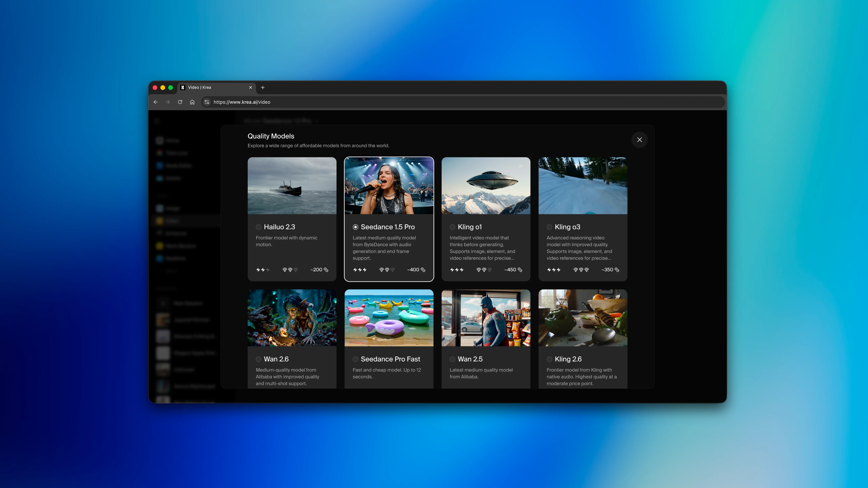Close the Video | Krea tab
This screenshot has height=488, width=868.
(x=250, y=88)
